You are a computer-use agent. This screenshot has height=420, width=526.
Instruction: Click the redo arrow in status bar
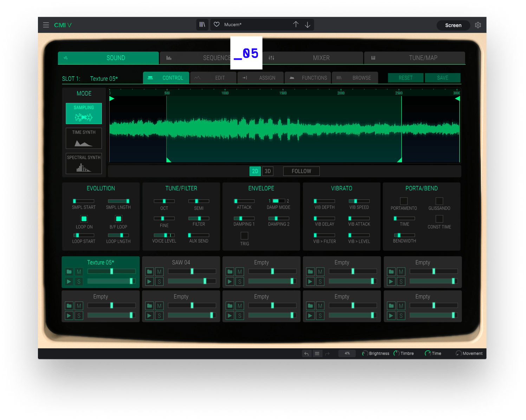pyautogui.click(x=327, y=354)
